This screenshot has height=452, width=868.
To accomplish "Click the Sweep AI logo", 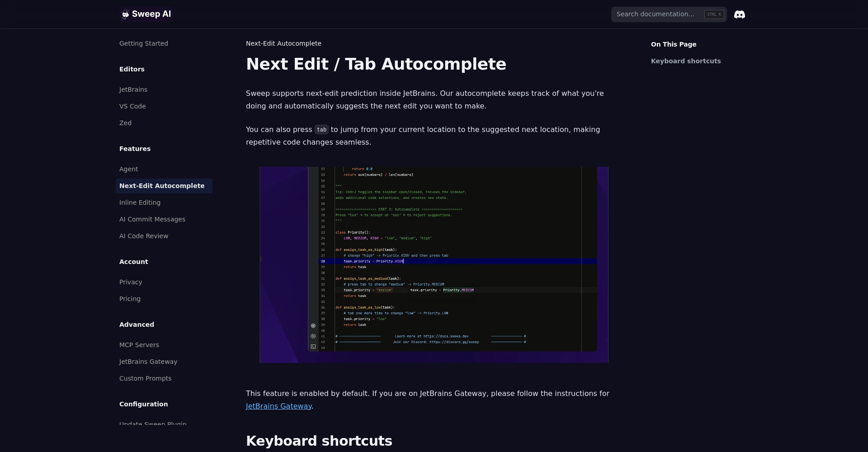I will [x=146, y=14].
